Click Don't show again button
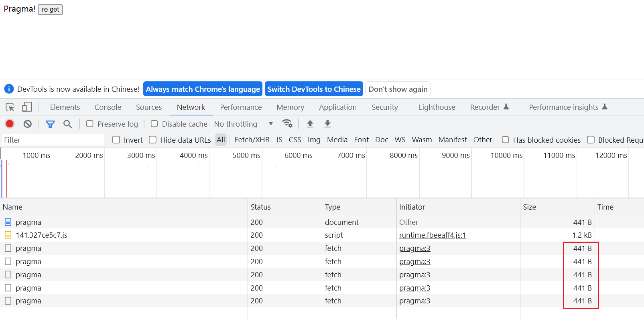 pyautogui.click(x=398, y=89)
